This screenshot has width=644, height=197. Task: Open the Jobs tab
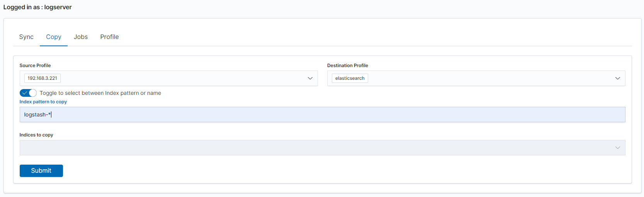(x=81, y=37)
